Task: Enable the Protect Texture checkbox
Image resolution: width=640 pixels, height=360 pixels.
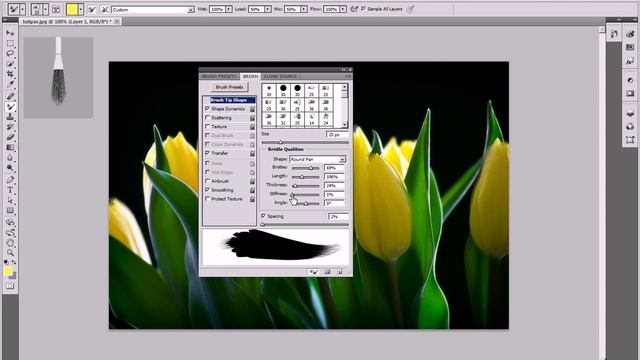Action: coord(207,199)
